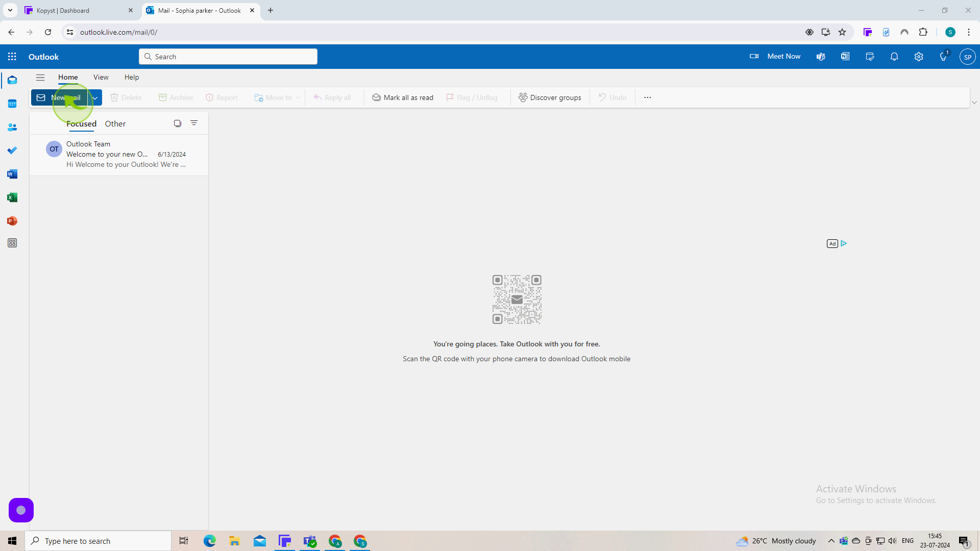
Task: Toggle the navigation pane hamburger button
Action: point(40,78)
